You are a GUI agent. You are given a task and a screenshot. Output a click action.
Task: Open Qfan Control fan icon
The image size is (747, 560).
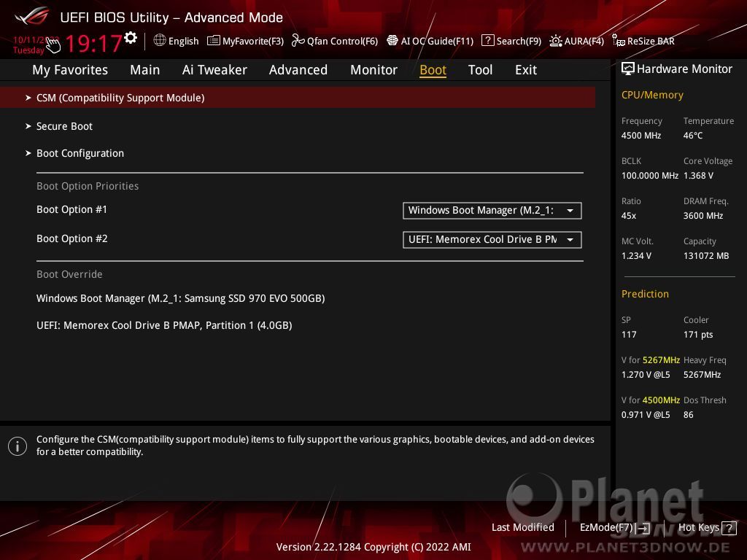tap(298, 41)
